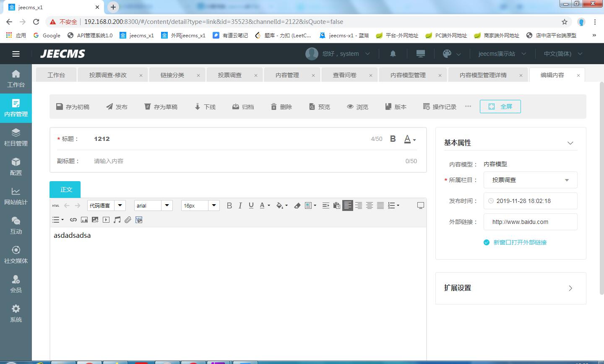Open the 所属栏目 channel dropdown
This screenshot has height=364, width=604.
pyautogui.click(x=530, y=180)
